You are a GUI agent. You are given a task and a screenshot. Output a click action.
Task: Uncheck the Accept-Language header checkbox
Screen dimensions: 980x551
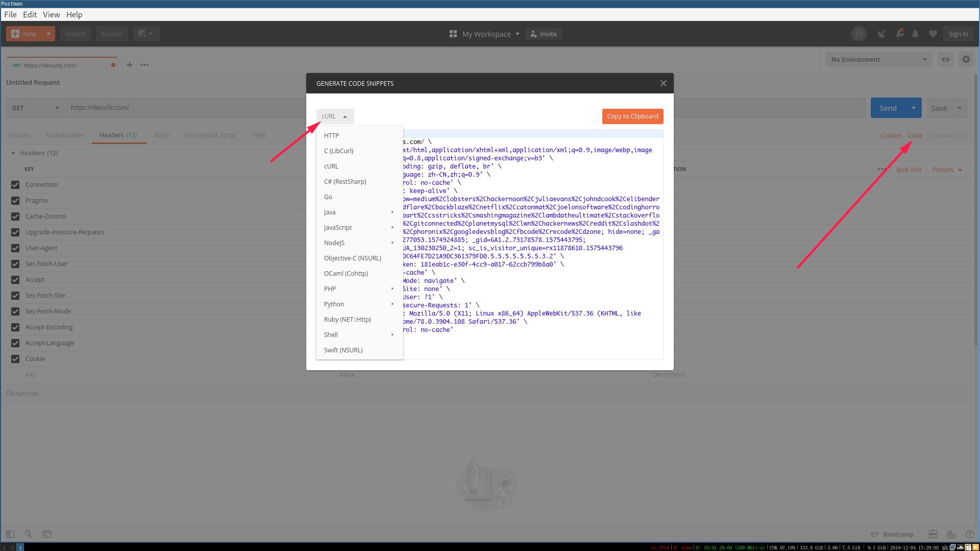click(15, 343)
